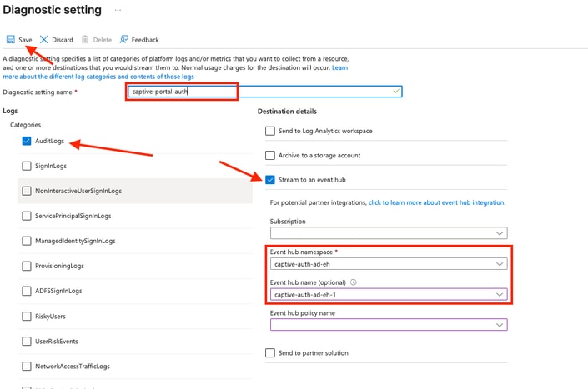Open the ellipsis menu beside Diagnostic setting title

tap(118, 10)
